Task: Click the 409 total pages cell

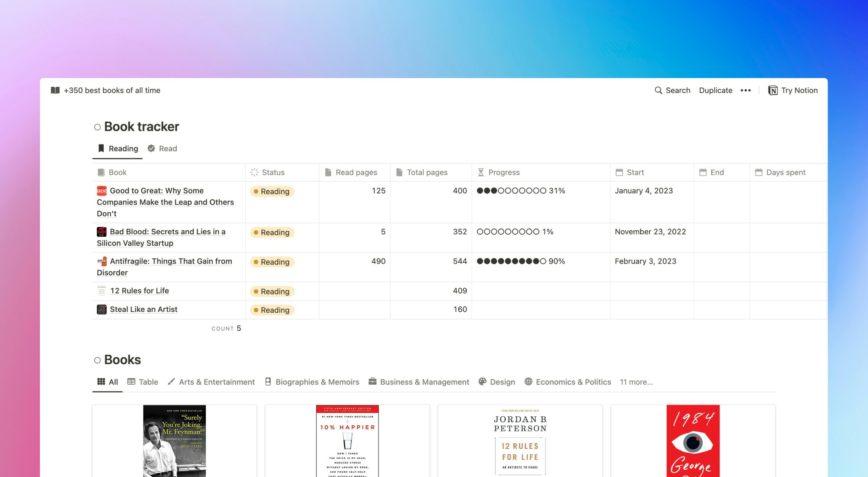Action: [x=431, y=291]
